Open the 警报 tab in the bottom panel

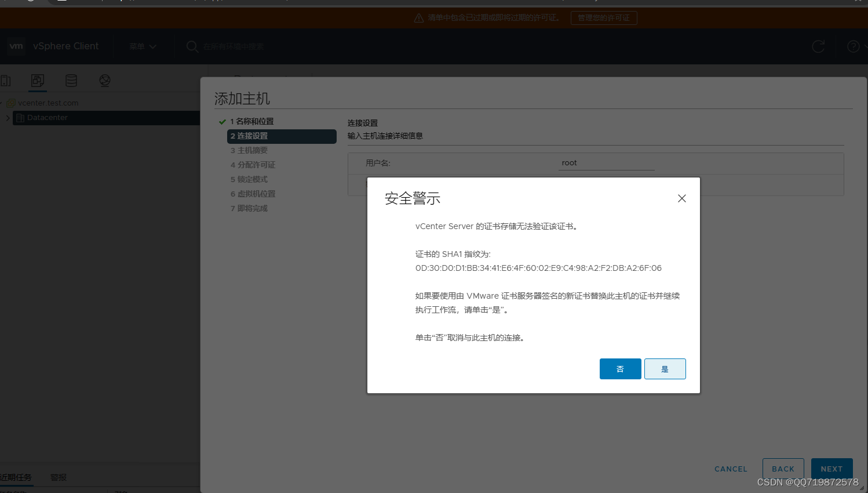(x=59, y=477)
